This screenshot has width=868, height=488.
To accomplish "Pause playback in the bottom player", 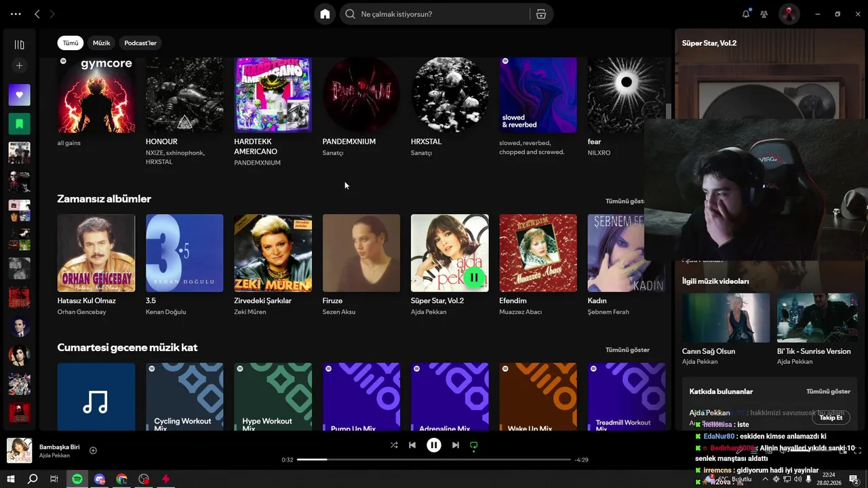I will 434,445.
